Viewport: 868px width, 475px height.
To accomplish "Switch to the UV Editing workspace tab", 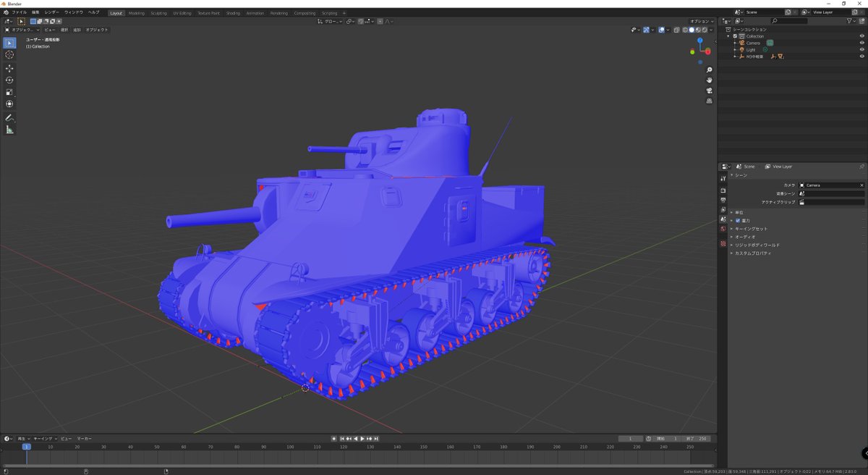I will (182, 13).
